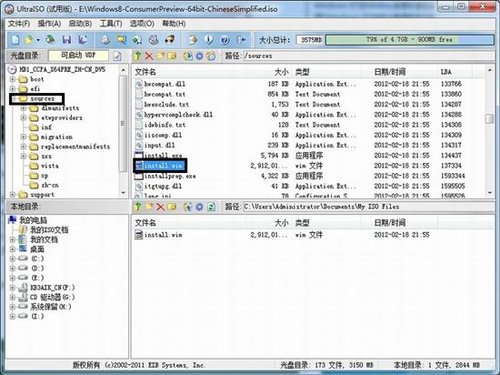Click the disc properties icon beside bootable UDF
The image size is (500, 375).
[x=117, y=56]
